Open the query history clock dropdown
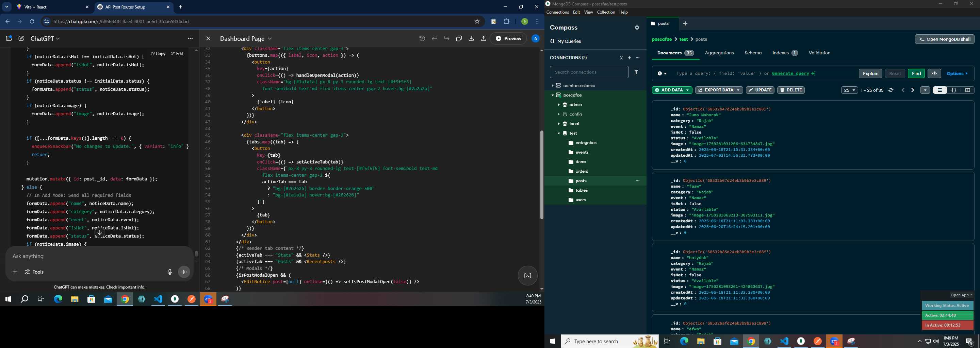Viewport: 980px width, 348px height. point(662,74)
